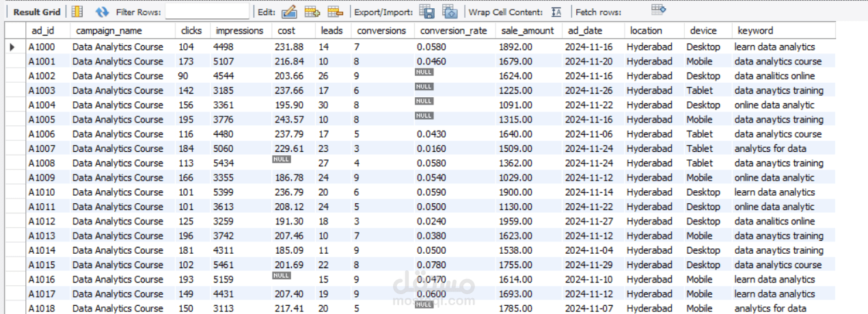Export recordset to external file
868x314 pixels.
(427, 12)
